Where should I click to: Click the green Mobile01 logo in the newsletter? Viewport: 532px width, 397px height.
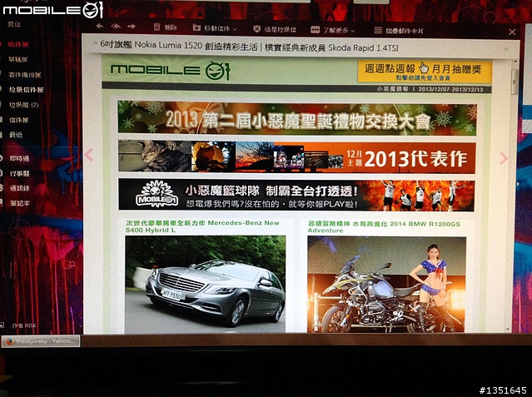[x=171, y=70]
